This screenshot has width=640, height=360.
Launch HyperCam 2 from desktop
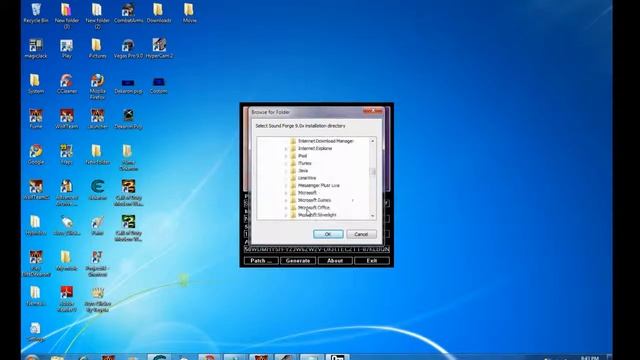click(x=159, y=49)
